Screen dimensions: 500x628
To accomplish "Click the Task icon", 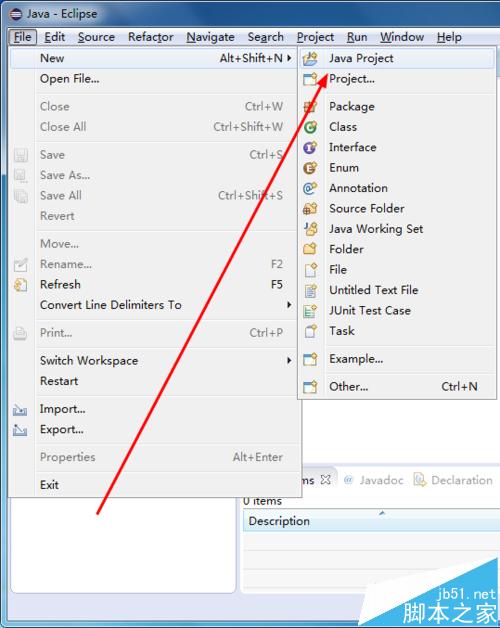I will click(x=310, y=331).
